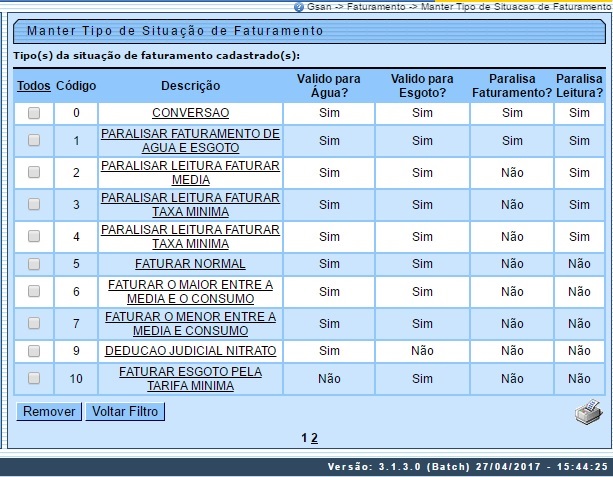The image size is (613, 477).
Task: Click Não in Valido para Esgoto for code 9
Action: click(x=422, y=351)
